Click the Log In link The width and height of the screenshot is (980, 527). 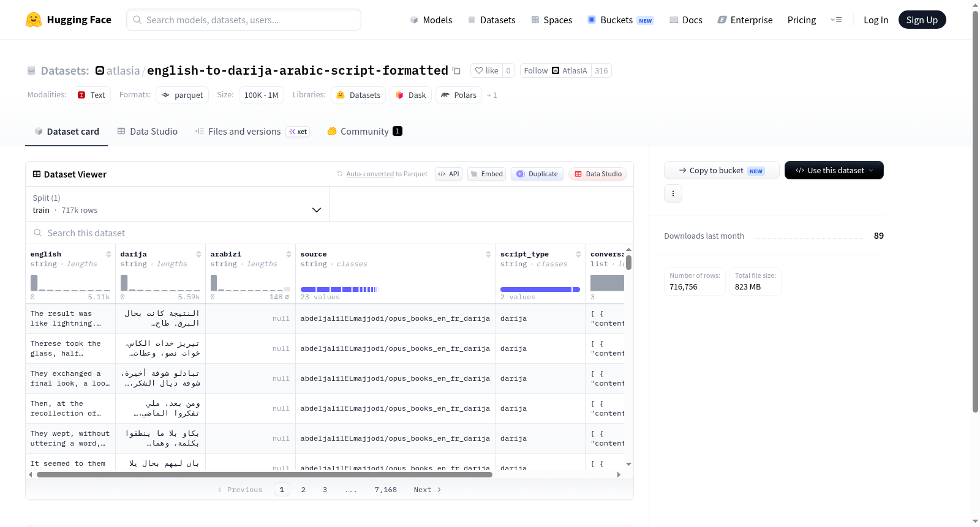pyautogui.click(x=876, y=20)
